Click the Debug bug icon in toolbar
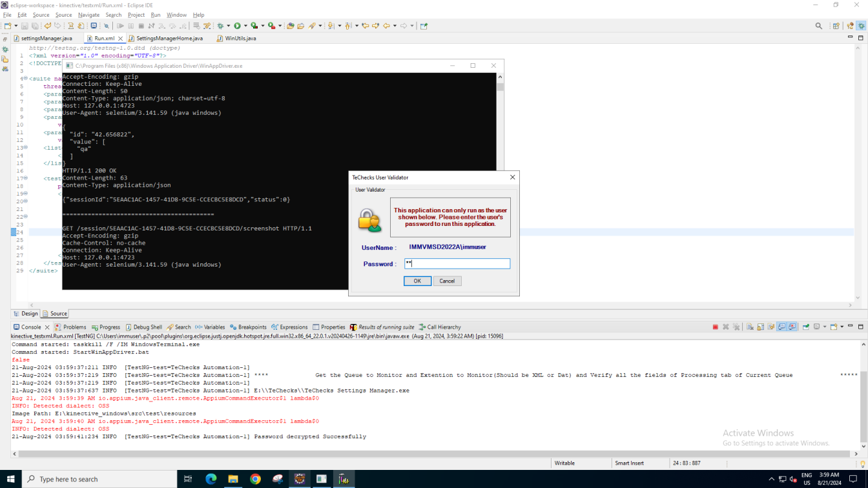868x488 pixels. 220,26
